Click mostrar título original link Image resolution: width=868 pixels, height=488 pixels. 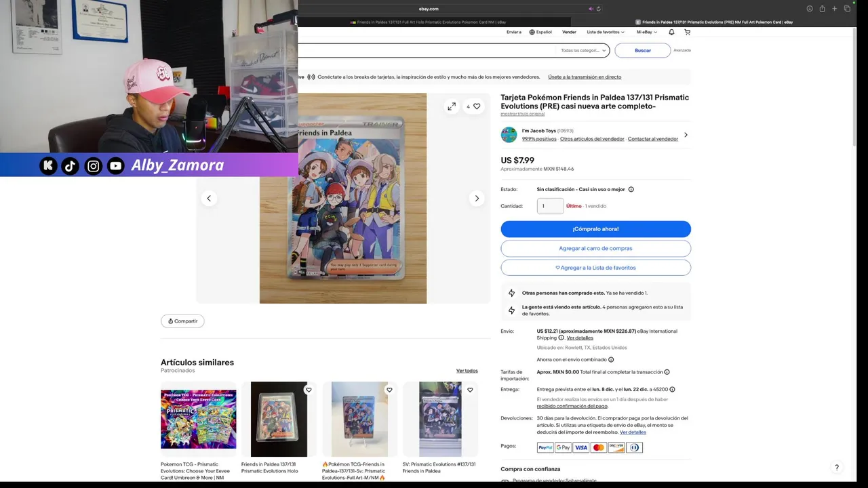(522, 114)
